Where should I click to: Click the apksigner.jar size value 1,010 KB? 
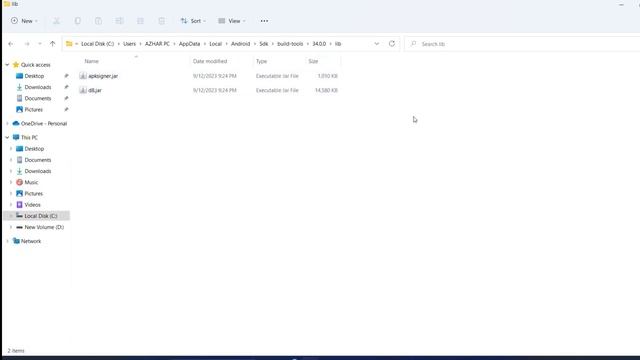(x=327, y=76)
